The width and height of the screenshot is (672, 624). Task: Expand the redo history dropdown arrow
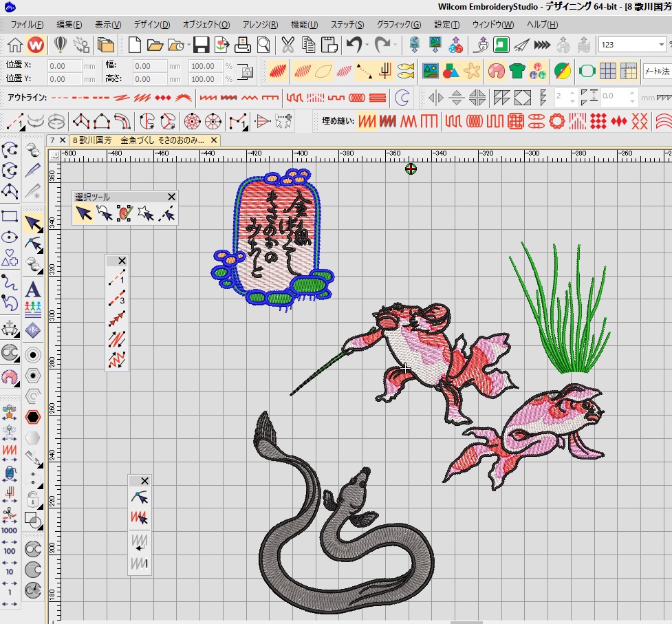coord(395,45)
